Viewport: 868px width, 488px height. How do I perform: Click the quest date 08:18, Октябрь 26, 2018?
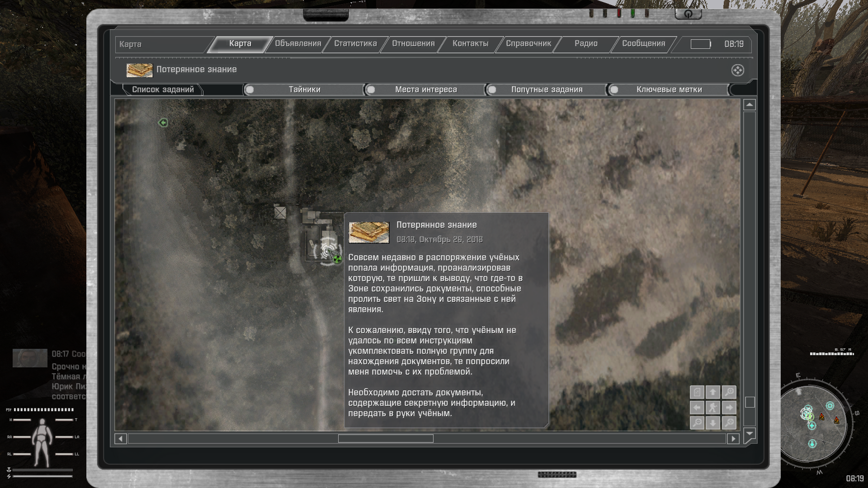tap(440, 239)
